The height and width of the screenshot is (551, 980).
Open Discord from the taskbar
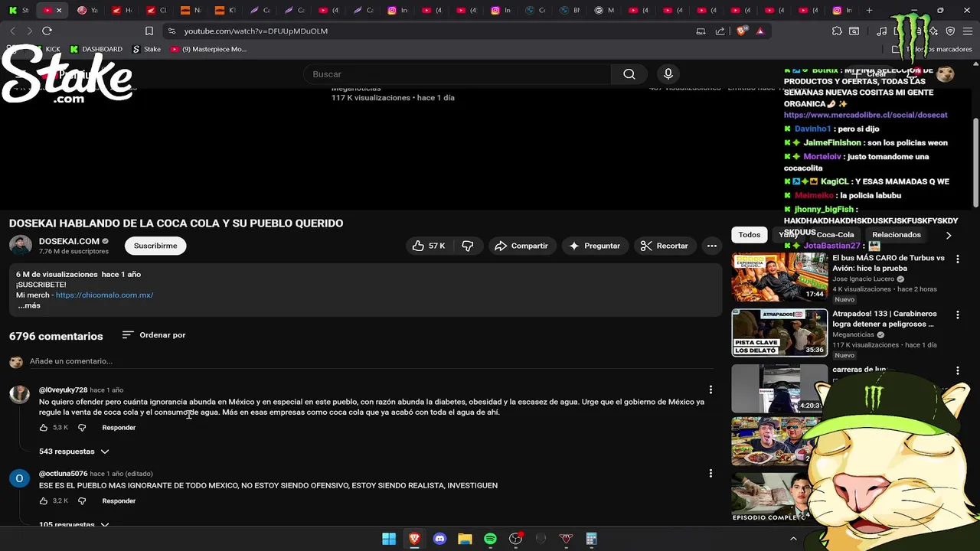tap(439, 539)
